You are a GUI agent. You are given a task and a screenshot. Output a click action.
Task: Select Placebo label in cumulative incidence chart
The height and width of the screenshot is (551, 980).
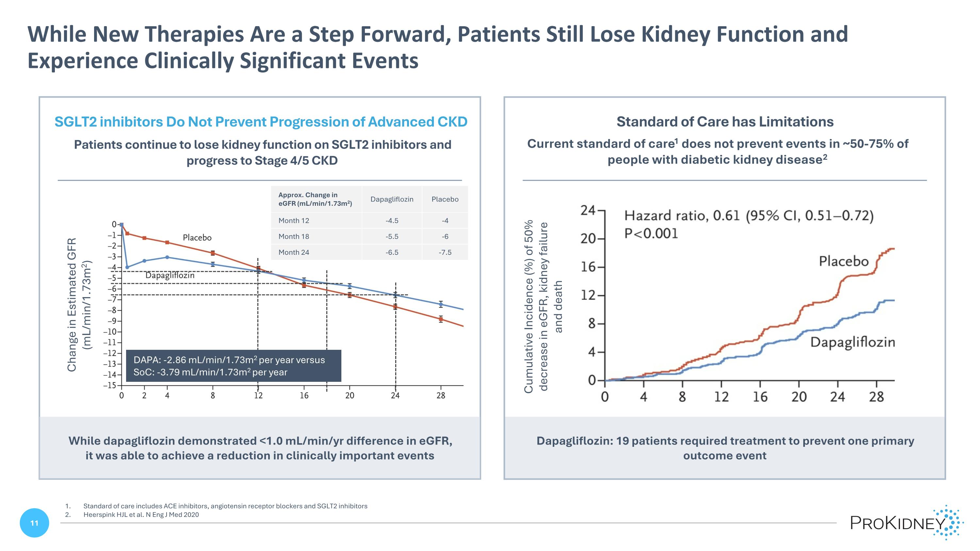[x=843, y=261]
